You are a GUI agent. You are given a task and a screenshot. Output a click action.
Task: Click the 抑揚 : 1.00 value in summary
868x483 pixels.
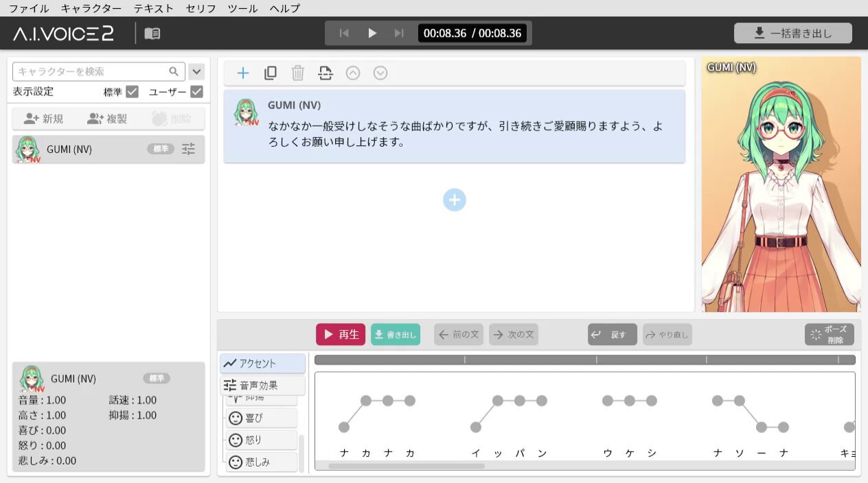(133, 415)
